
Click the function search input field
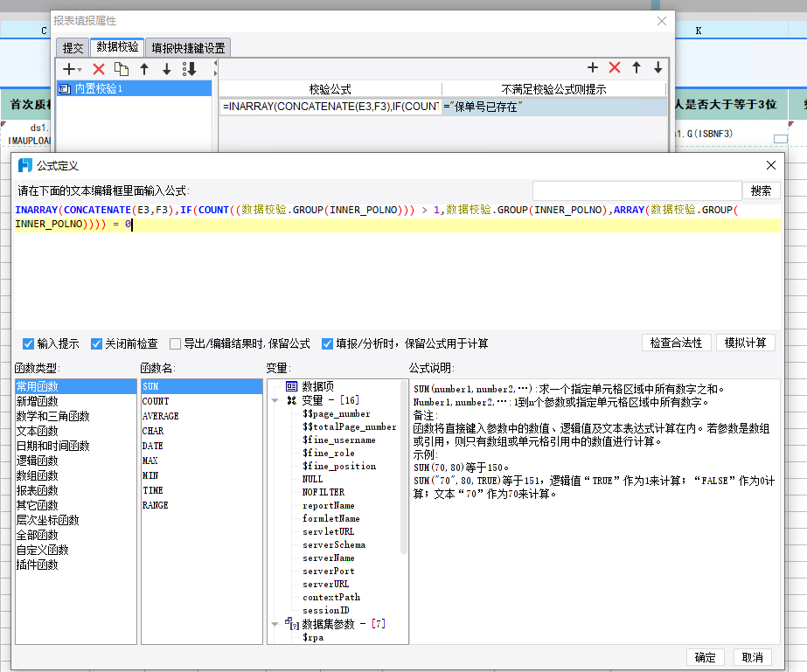[x=637, y=191]
